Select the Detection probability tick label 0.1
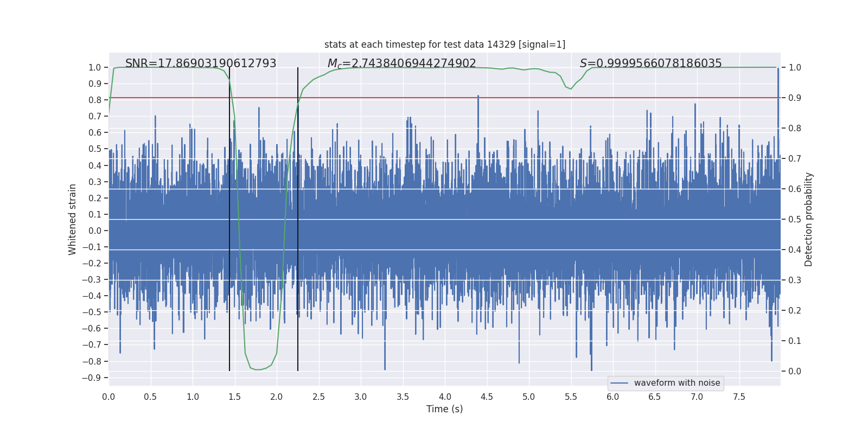 click(x=795, y=341)
